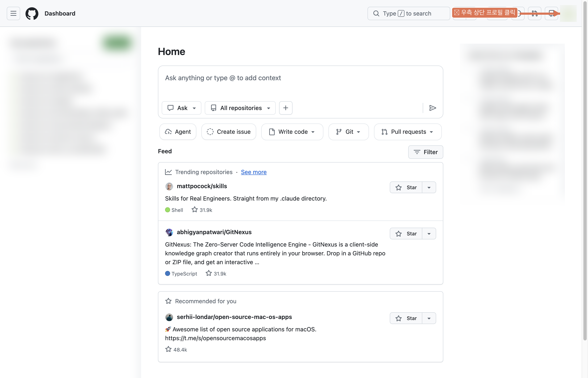588x378 pixels.
Task: Click the green Shell language dot
Action: coord(168,210)
